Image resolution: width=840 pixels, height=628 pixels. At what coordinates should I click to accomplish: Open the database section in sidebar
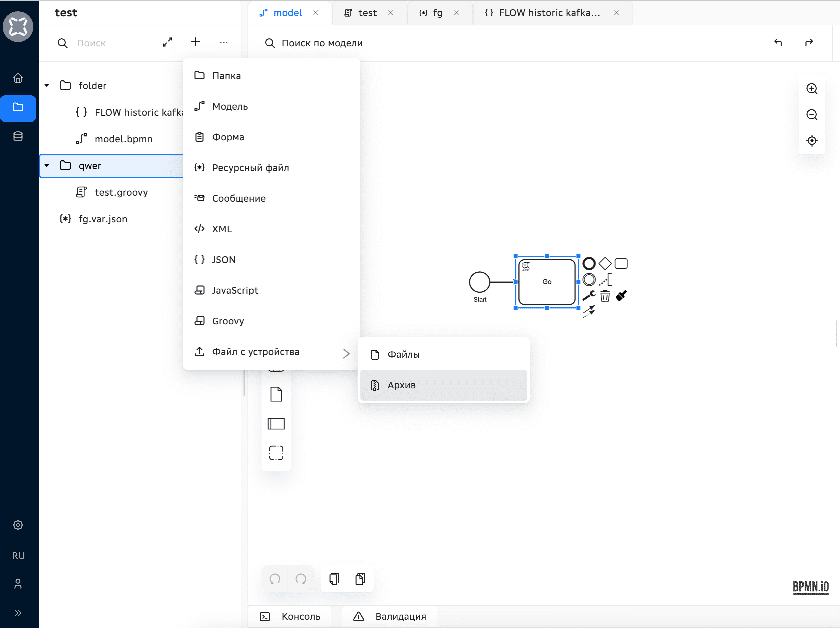[x=18, y=137]
